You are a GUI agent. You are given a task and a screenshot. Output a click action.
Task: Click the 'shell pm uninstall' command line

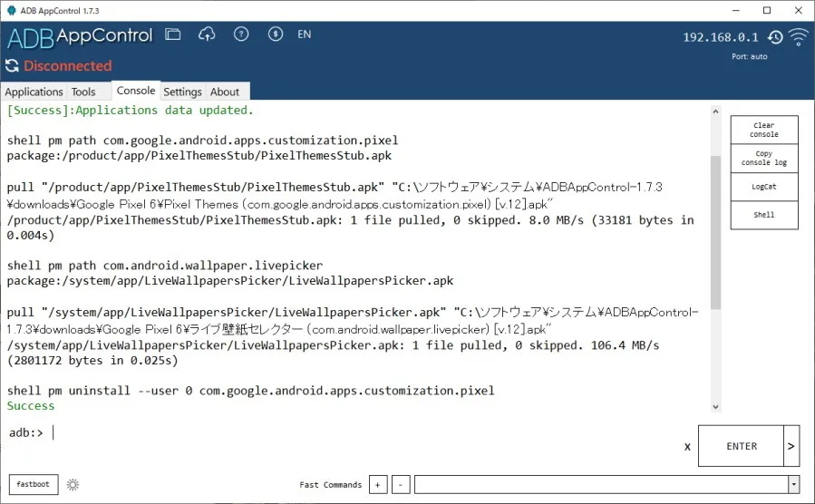[x=250, y=391]
